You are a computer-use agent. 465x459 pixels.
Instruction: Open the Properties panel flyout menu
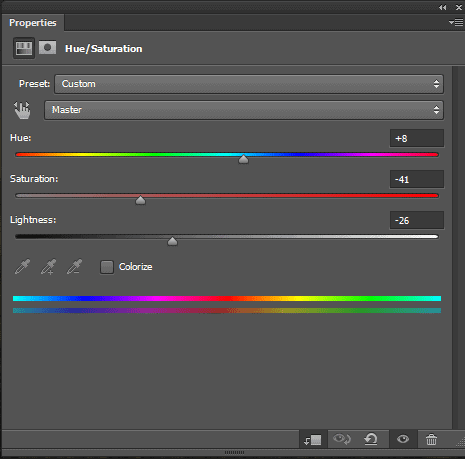pyautogui.click(x=456, y=22)
